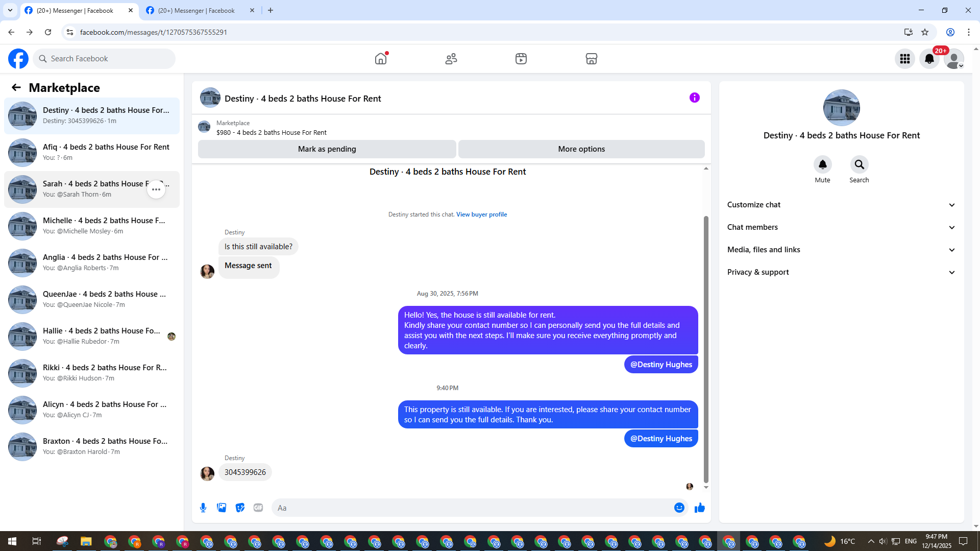Image resolution: width=980 pixels, height=551 pixels.
Task: Reload the browser page
Action: coord(48,32)
